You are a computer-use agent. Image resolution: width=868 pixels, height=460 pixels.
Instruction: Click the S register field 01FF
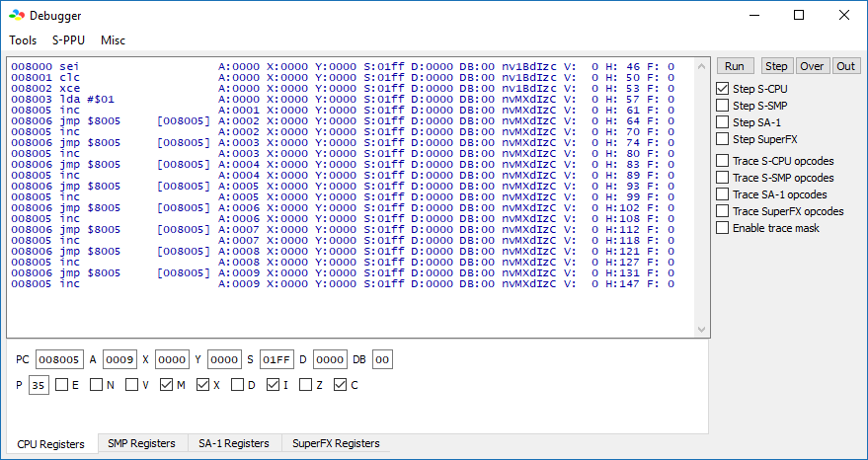pyautogui.click(x=276, y=360)
